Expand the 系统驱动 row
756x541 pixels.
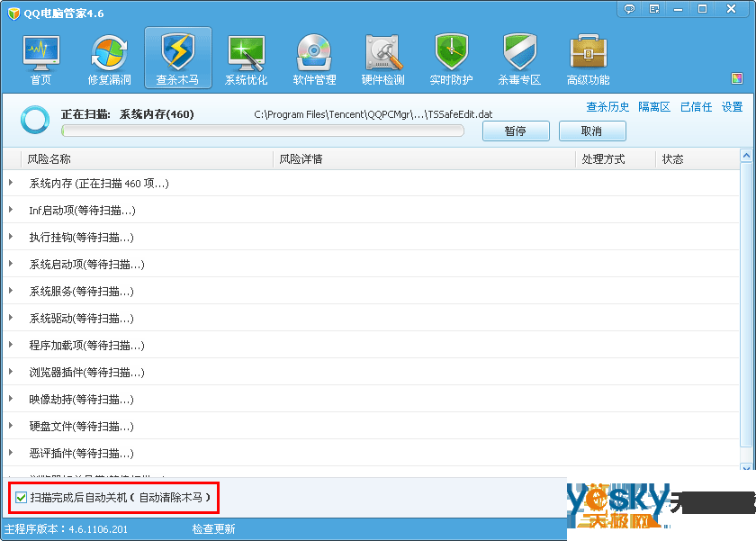click(11, 318)
